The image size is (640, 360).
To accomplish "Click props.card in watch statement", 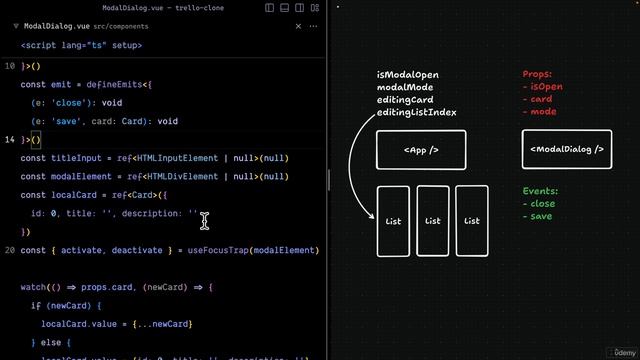I will (107, 287).
